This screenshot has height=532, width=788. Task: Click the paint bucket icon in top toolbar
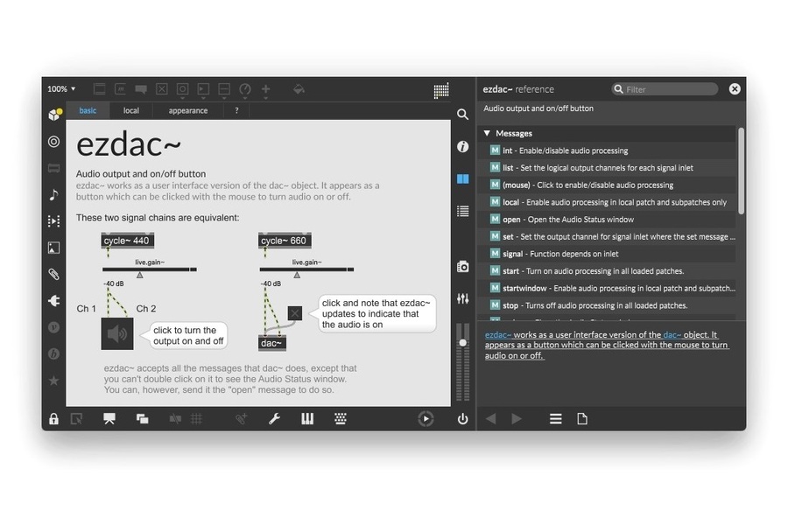(x=299, y=89)
